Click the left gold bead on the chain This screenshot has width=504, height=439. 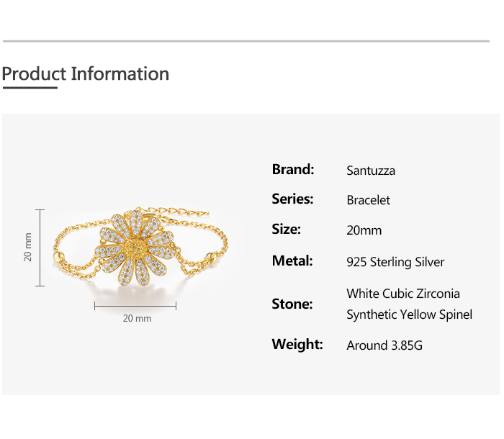pyautogui.click(x=58, y=256)
